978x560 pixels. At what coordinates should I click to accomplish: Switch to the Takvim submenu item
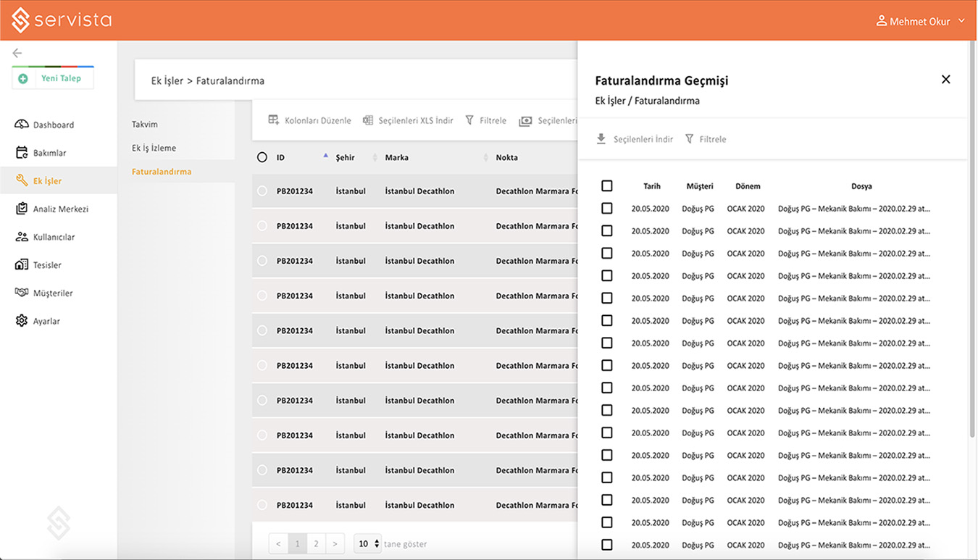point(145,125)
